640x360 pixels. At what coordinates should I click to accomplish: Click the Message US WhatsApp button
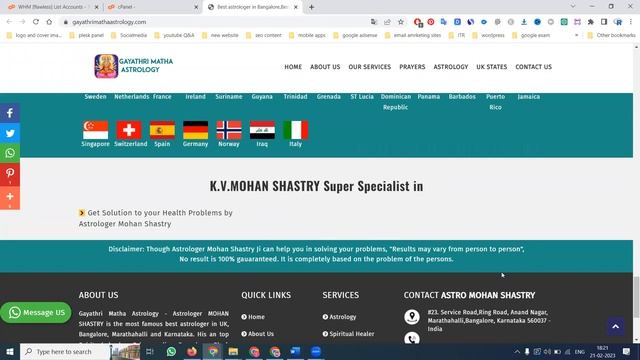36,313
